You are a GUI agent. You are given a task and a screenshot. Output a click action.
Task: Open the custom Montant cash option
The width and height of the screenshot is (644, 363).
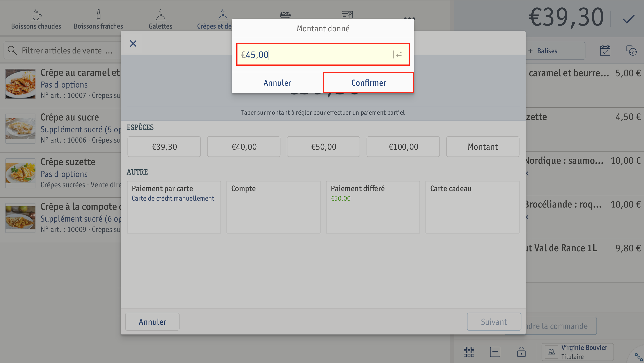483,147
